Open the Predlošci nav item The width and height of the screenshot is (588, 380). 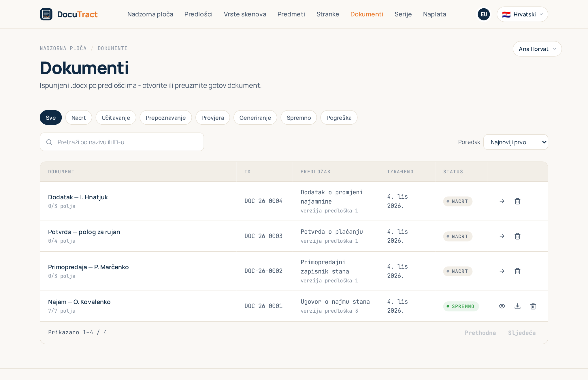[198, 14]
